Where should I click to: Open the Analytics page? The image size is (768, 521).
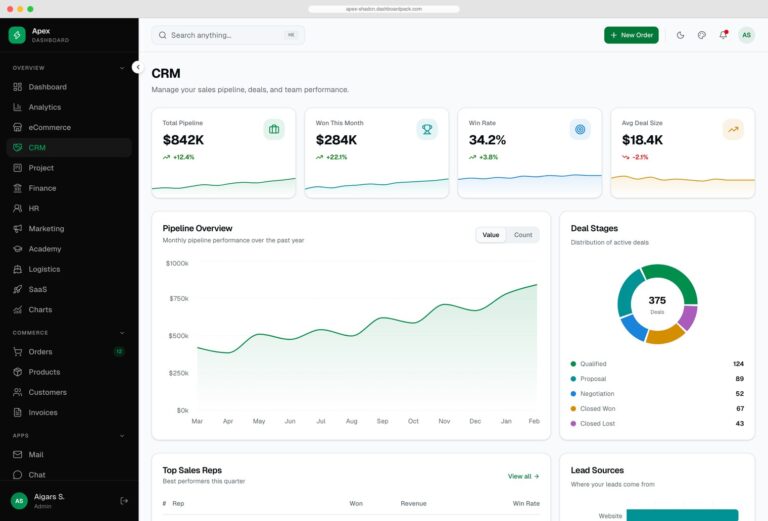[69, 107]
